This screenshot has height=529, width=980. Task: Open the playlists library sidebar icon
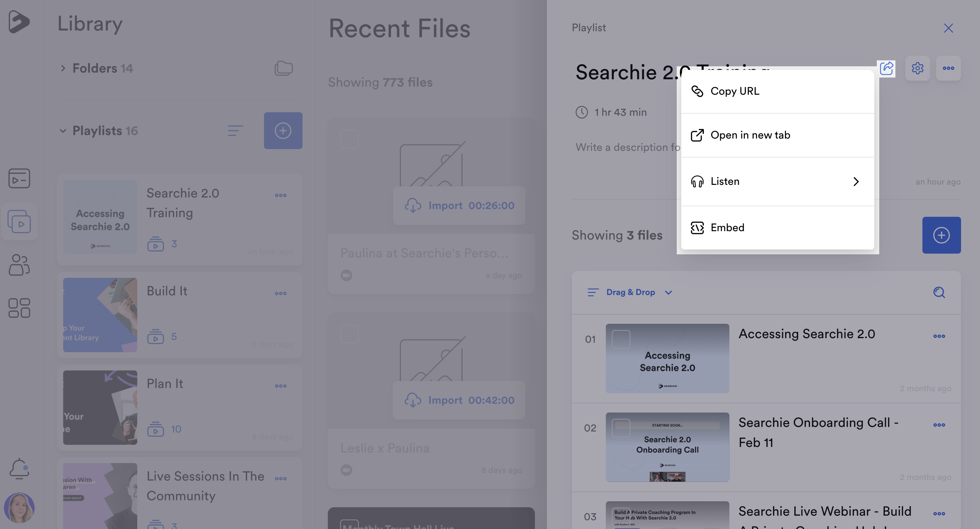pyautogui.click(x=19, y=221)
